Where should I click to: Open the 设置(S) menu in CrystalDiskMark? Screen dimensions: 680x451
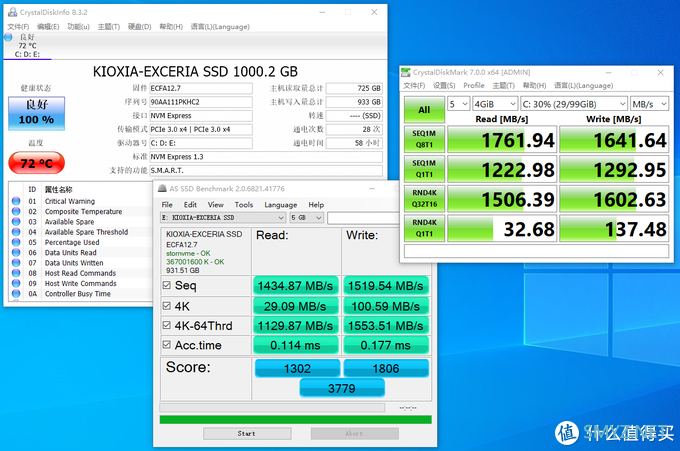[444, 85]
